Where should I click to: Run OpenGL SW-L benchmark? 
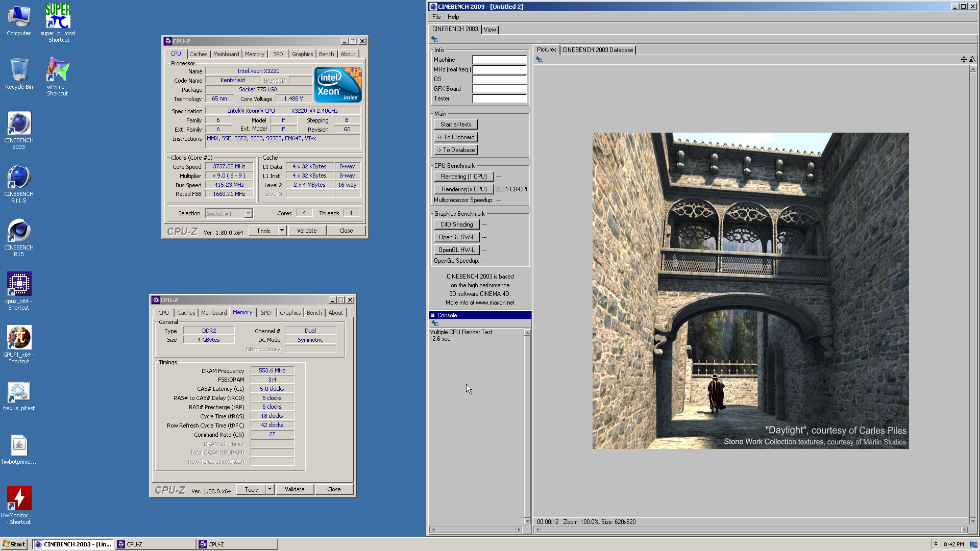click(x=457, y=237)
